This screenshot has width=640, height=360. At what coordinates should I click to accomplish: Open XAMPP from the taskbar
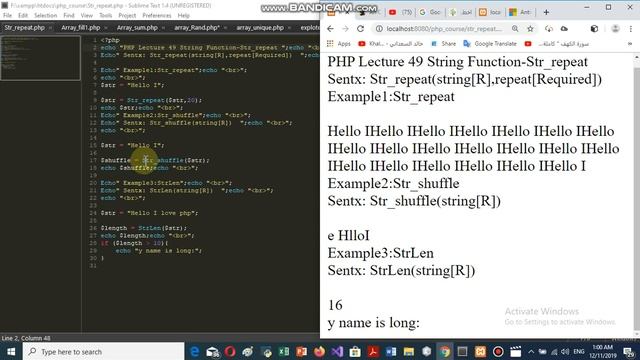point(480,351)
